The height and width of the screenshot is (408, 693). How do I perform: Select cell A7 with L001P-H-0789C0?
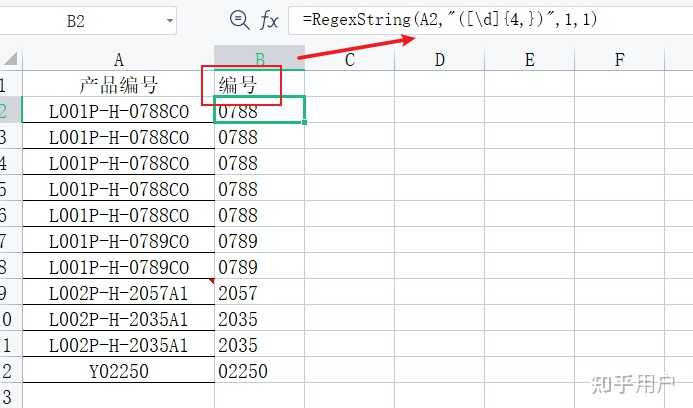(118, 240)
